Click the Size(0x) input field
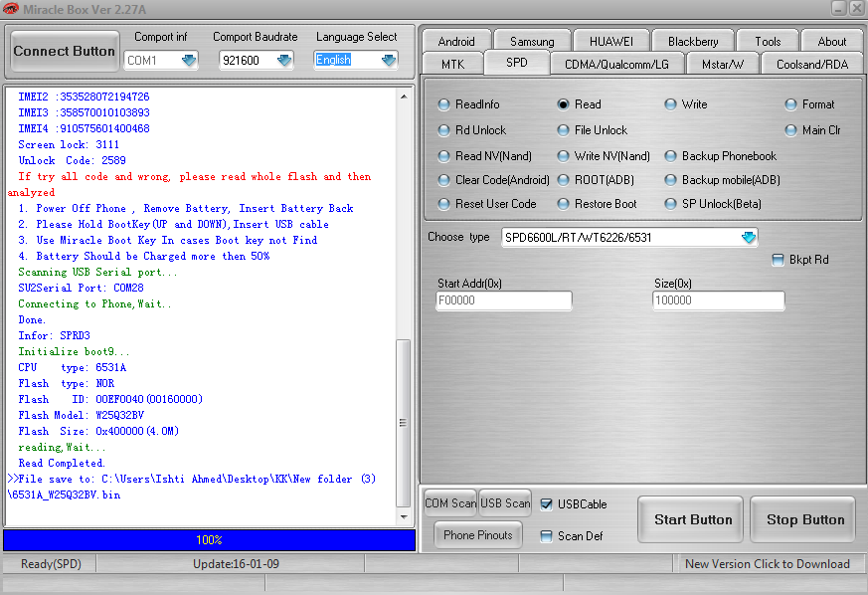This screenshot has width=868, height=595. point(718,300)
